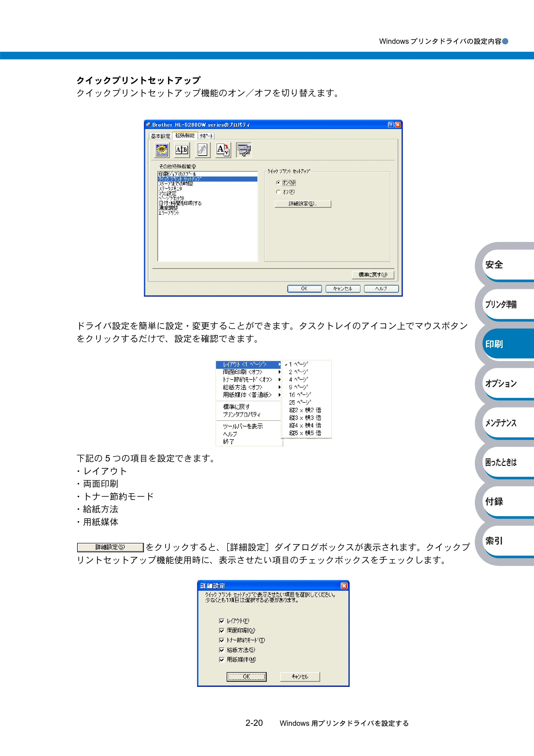Select クイックプリントセットアップ list item
Image resolution: width=534 pixels, height=756 pixels.
click(207, 179)
